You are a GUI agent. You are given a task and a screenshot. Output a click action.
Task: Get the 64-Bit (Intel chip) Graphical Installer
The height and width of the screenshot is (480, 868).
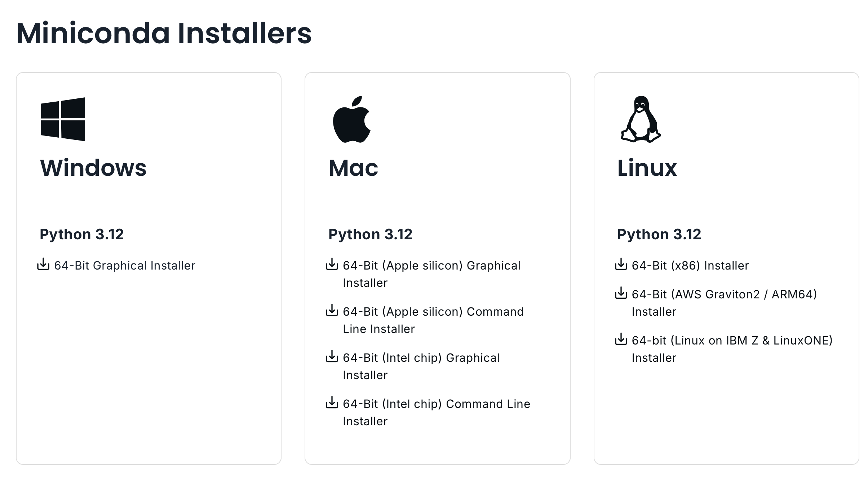tap(421, 358)
